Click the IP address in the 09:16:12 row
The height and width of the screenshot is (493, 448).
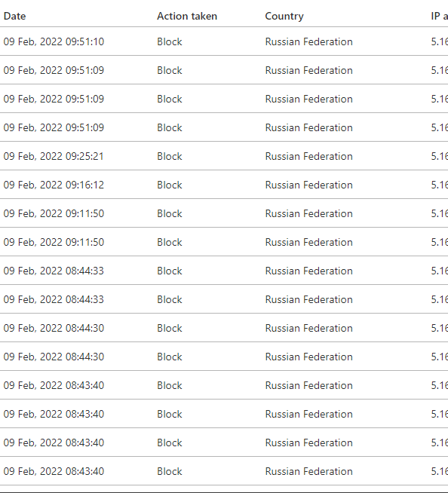(439, 185)
